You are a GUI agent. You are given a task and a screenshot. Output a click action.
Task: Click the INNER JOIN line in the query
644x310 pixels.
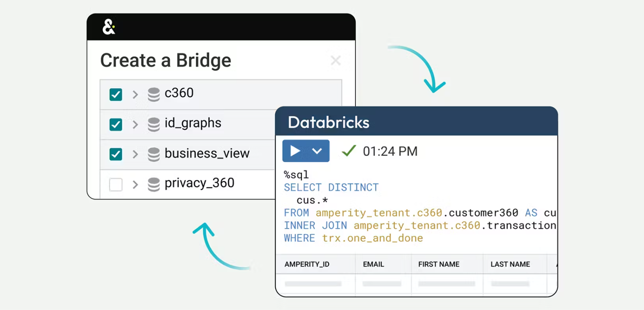[x=420, y=226]
